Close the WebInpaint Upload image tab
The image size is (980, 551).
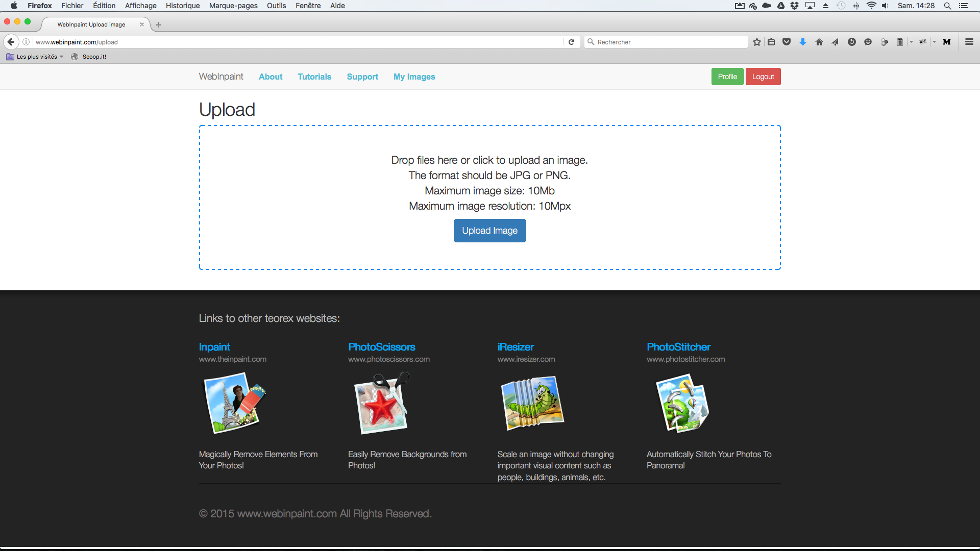(x=142, y=24)
